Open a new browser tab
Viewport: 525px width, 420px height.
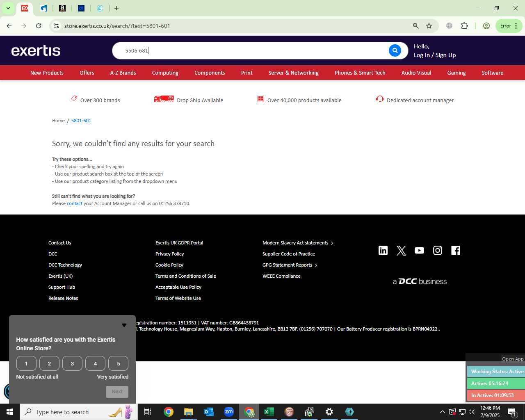click(x=116, y=8)
